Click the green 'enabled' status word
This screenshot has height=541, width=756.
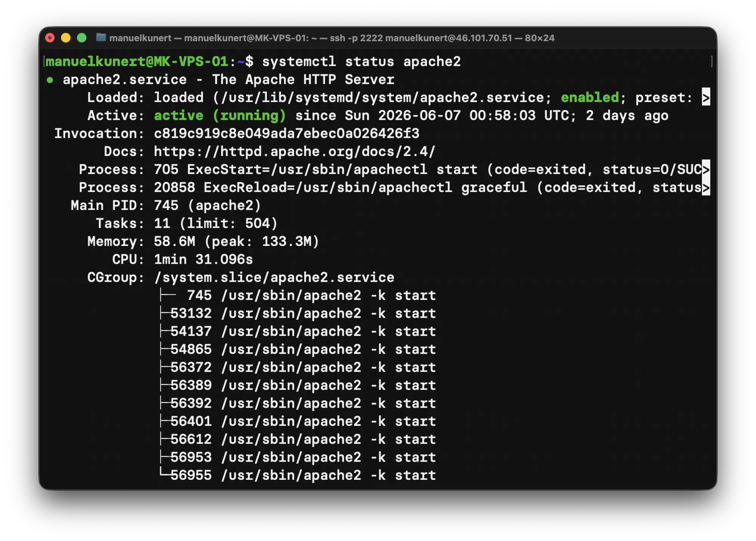coord(590,97)
